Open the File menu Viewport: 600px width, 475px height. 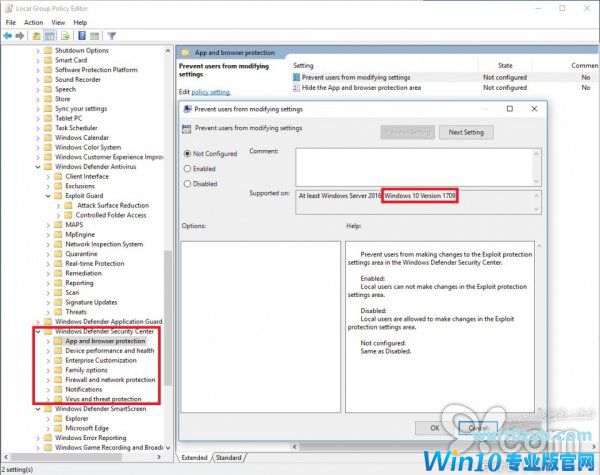[11, 23]
